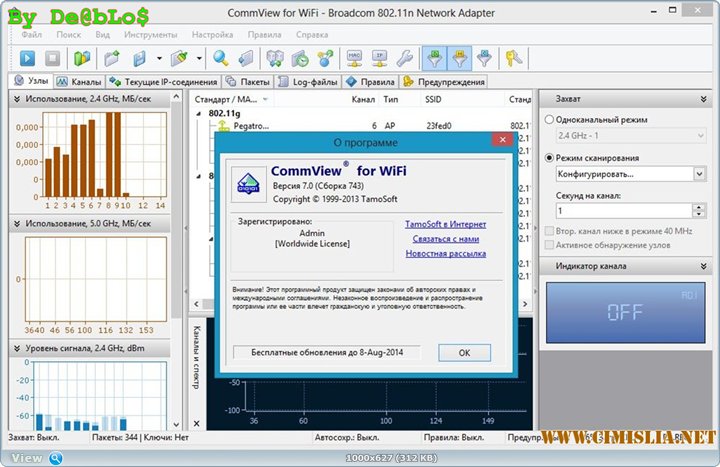This screenshot has width=720, height=467.
Task: Open the 2.4 GHz - 1 channel combo box
Action: [x=630, y=135]
